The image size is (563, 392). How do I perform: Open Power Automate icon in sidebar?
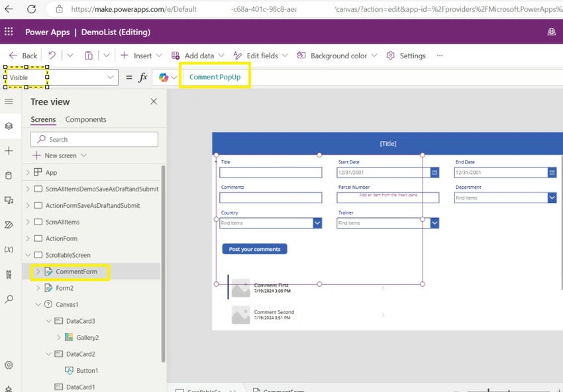pyautogui.click(x=9, y=225)
